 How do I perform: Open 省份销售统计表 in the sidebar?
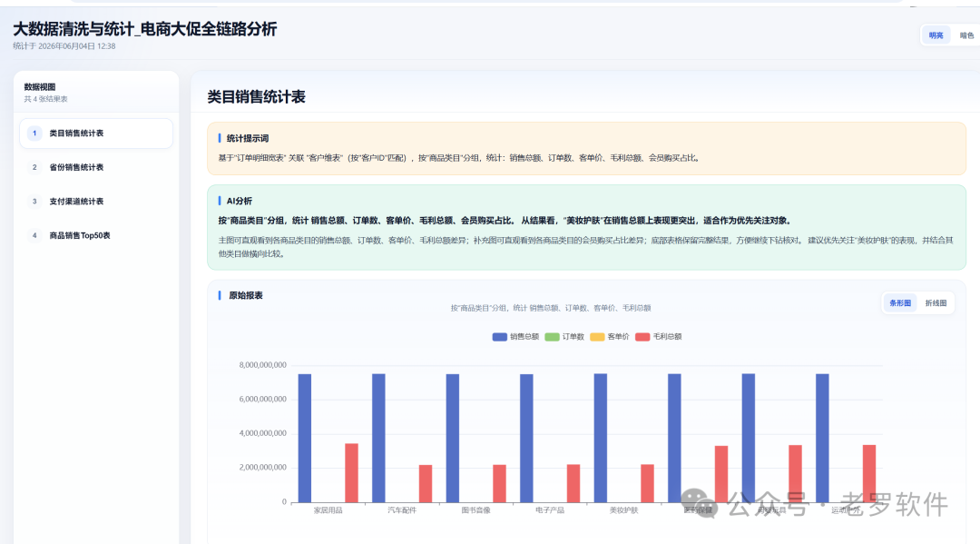[96, 168]
